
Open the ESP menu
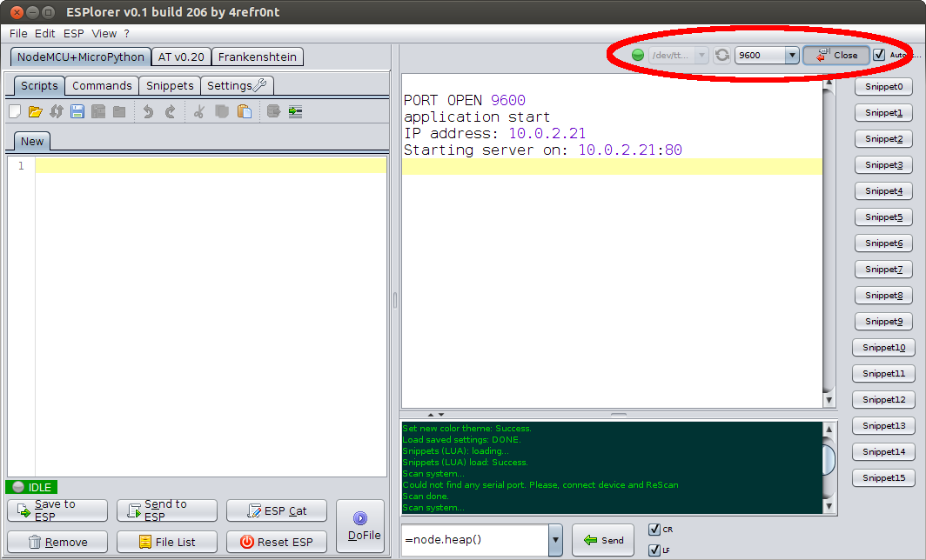tap(74, 34)
